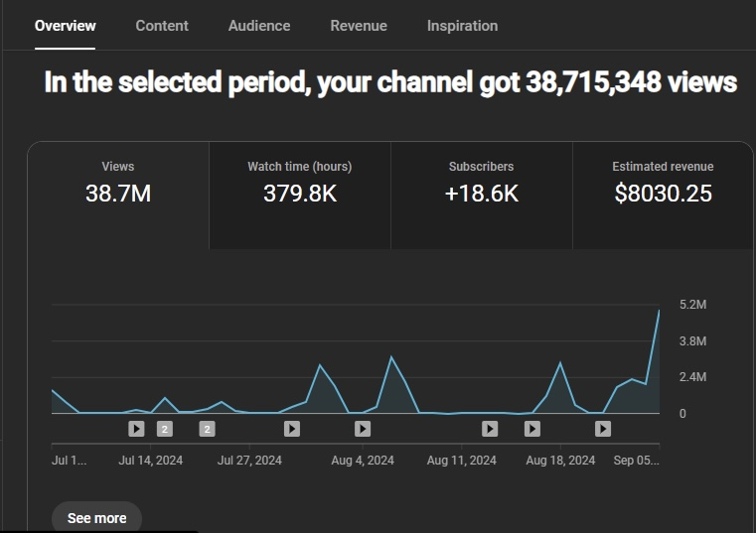
Task: Select the Watch time (hours) card
Action: click(x=300, y=196)
